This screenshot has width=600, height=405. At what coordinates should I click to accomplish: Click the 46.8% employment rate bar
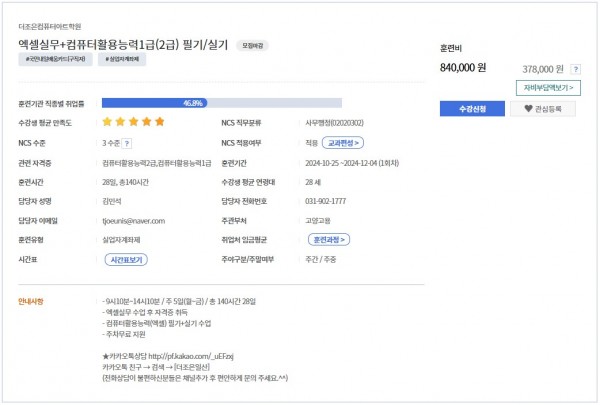tap(222, 103)
